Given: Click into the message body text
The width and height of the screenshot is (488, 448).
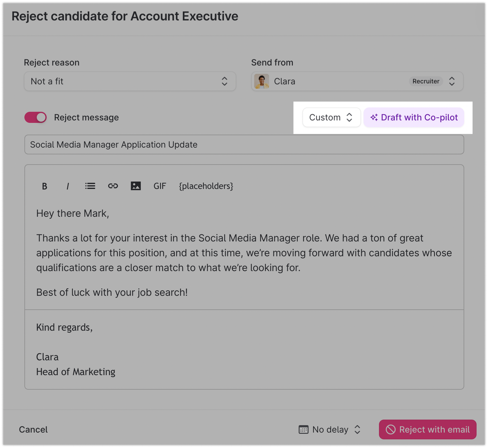Looking at the screenshot, I should click(244, 253).
